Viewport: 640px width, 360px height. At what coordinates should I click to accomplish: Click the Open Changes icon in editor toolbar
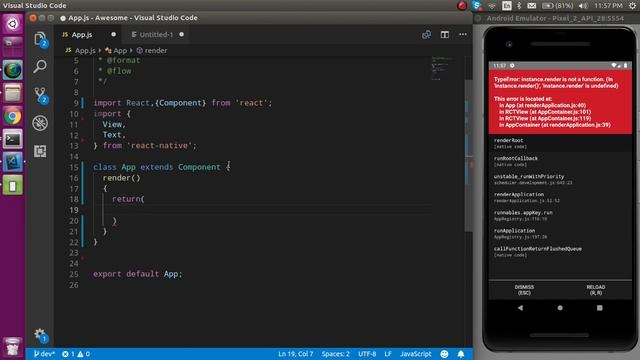click(426, 35)
